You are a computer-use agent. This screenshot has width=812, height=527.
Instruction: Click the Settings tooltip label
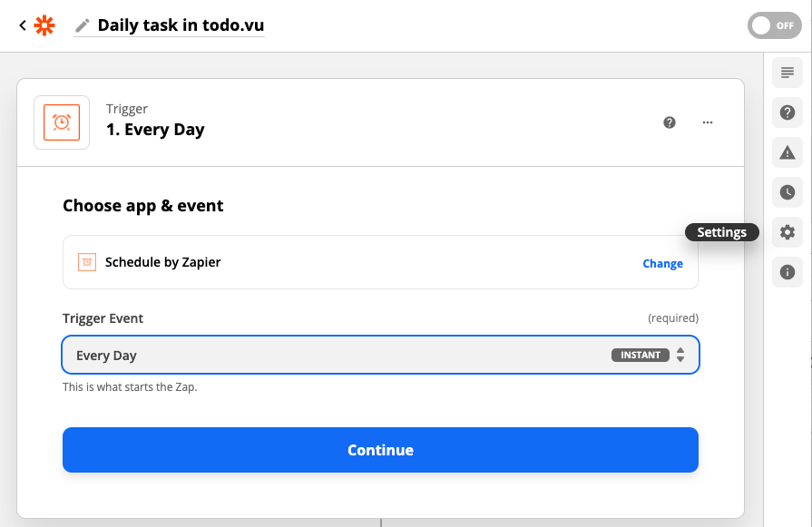pyautogui.click(x=722, y=232)
